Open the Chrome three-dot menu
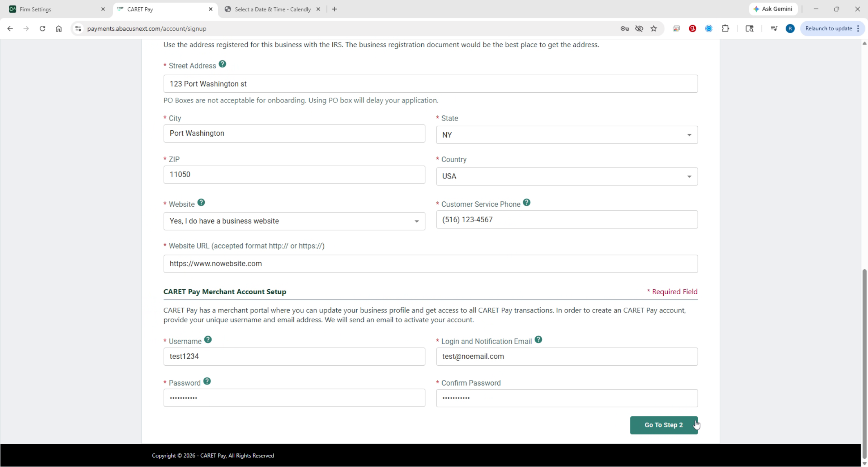 (x=858, y=29)
